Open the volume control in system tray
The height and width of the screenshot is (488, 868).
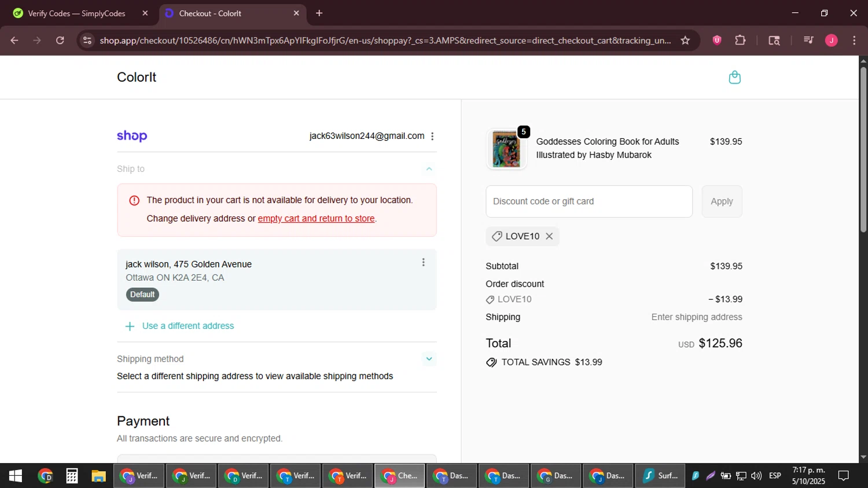756,476
